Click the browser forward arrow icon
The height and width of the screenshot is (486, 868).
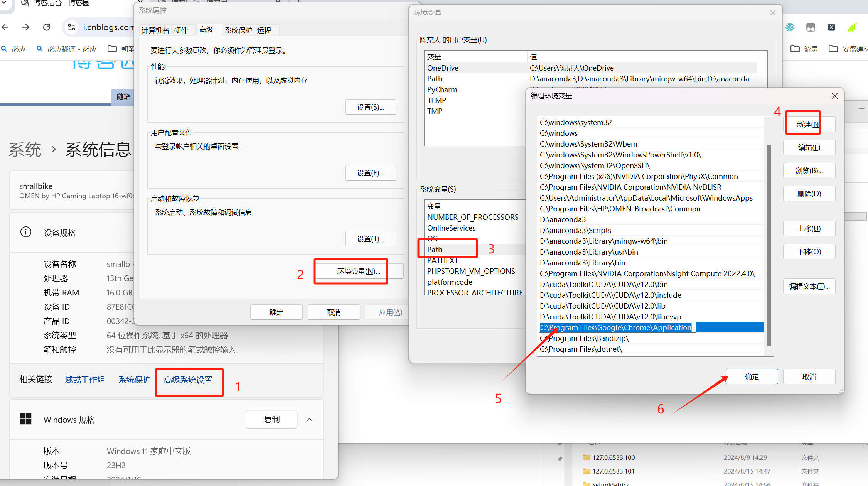[x=25, y=27]
